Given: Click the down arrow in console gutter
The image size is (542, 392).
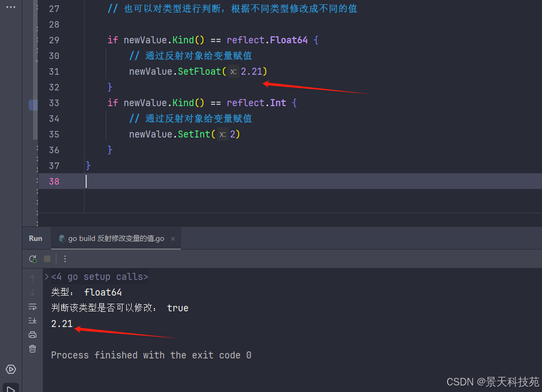Looking at the screenshot, I should [33, 292].
